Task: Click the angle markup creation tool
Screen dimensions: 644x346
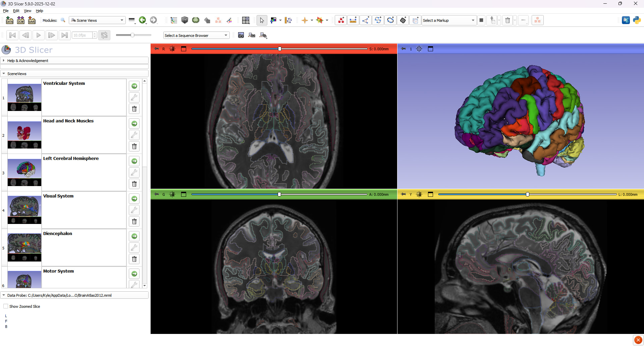Action: tap(365, 20)
